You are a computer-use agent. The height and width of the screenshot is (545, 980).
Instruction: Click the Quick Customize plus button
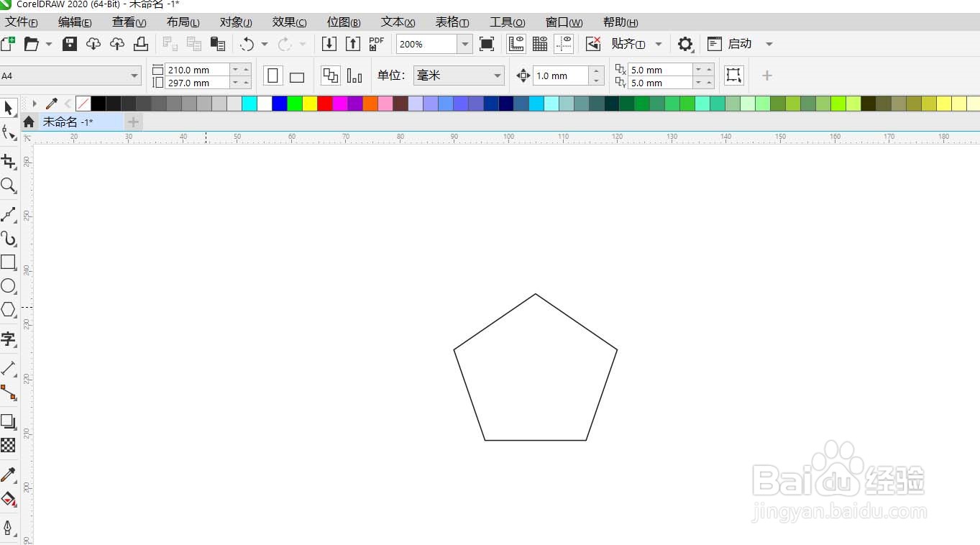tap(767, 75)
